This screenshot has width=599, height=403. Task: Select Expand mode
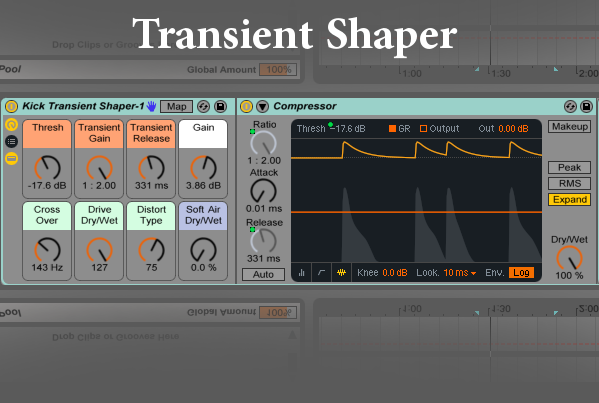coord(570,199)
